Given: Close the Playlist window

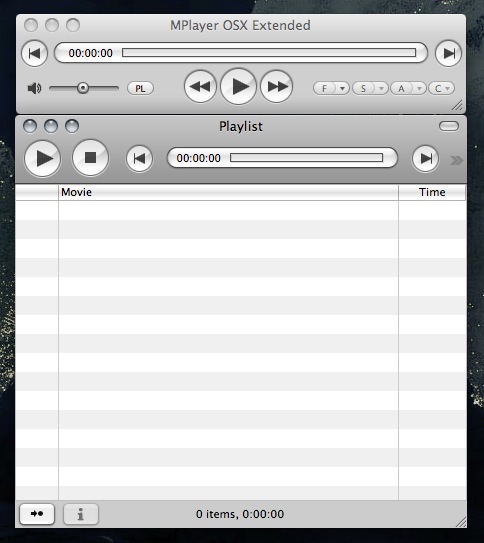Looking at the screenshot, I should [30, 126].
